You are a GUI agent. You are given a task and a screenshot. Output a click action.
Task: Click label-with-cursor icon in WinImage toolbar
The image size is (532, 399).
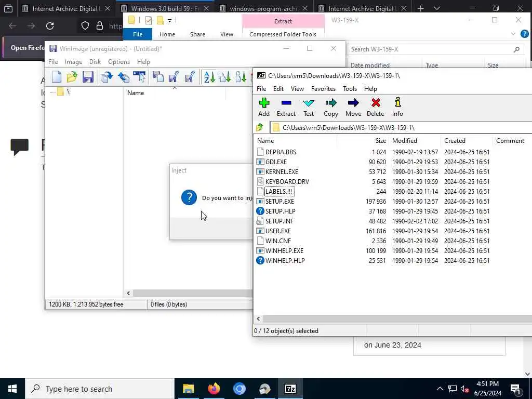tap(139, 77)
